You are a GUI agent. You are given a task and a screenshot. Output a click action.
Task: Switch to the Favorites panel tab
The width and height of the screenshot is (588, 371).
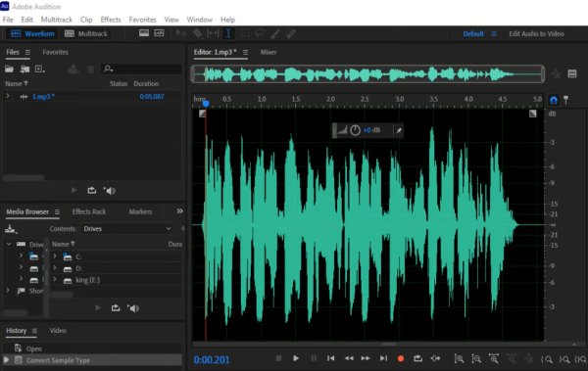tap(56, 52)
